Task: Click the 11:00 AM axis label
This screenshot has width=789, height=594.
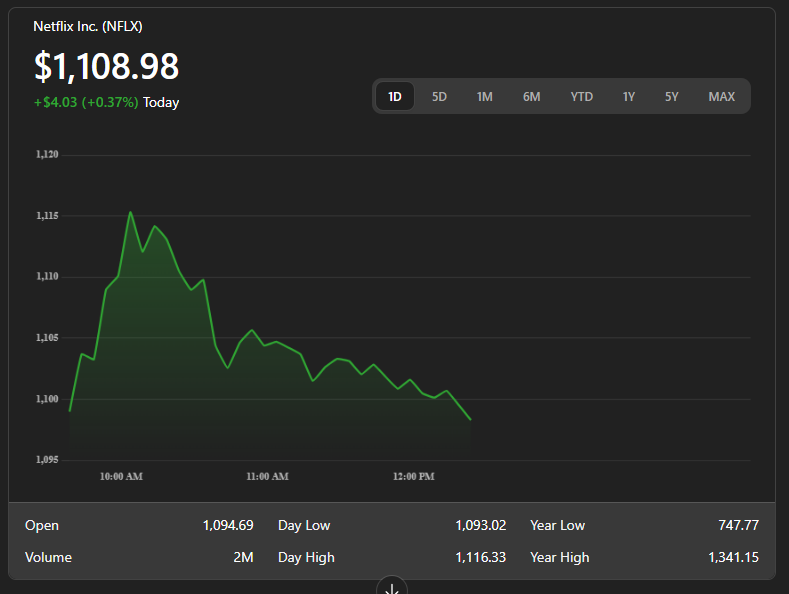Action: coord(267,476)
